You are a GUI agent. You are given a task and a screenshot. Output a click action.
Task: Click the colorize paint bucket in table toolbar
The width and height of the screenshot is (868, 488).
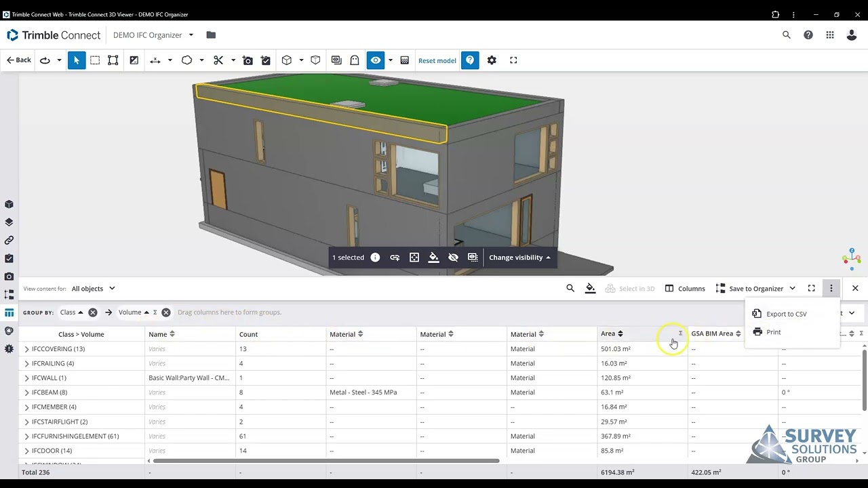(590, 288)
